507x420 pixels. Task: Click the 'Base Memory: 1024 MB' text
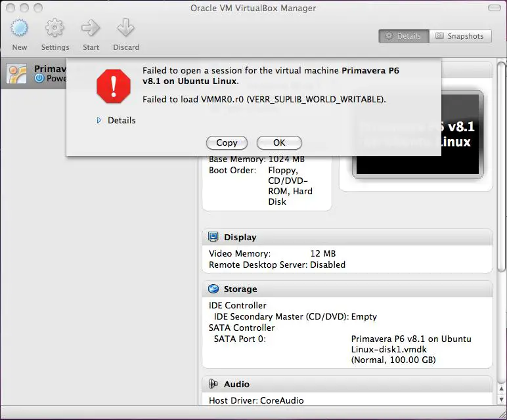257,159
